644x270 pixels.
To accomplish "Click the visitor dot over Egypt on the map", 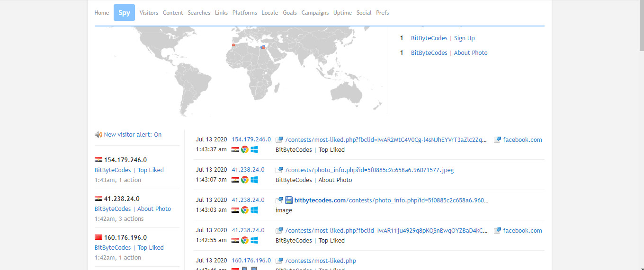I will (263, 47).
